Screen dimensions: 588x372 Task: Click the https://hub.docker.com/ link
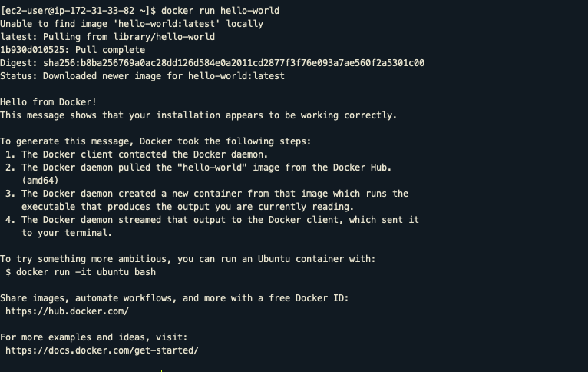[67, 311]
